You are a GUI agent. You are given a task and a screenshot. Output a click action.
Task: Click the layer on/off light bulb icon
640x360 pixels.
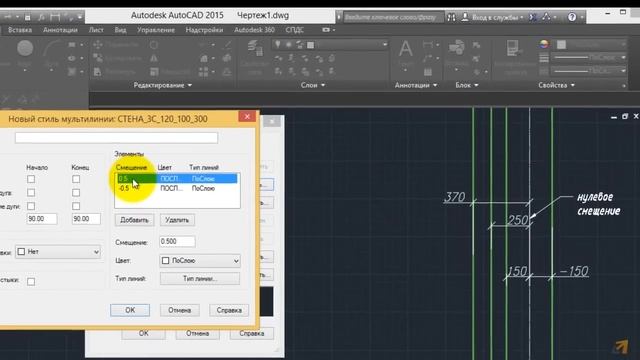(x=278, y=44)
